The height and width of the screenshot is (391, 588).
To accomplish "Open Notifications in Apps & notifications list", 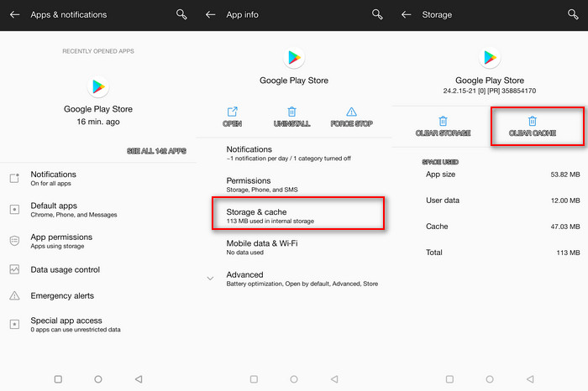I will (98, 178).
